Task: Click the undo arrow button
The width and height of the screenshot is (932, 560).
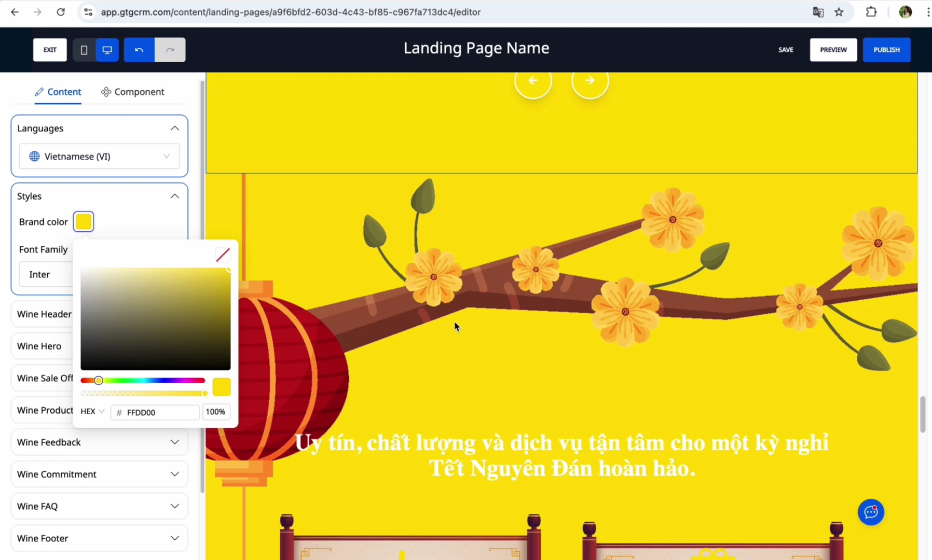Action: coord(139,50)
